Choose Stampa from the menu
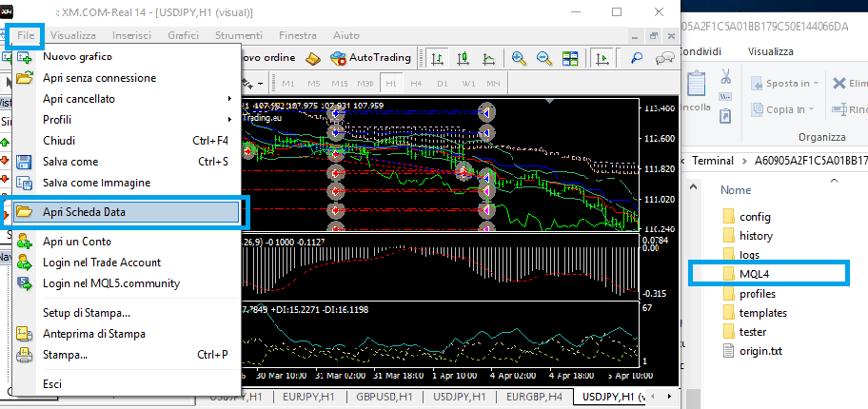Image resolution: width=868 pixels, height=409 pixels. pyautogui.click(x=127, y=355)
